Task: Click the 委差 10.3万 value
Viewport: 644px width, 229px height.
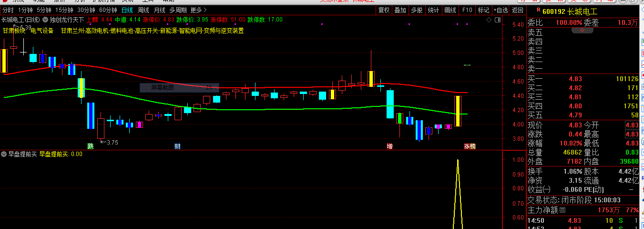Action: pos(628,22)
